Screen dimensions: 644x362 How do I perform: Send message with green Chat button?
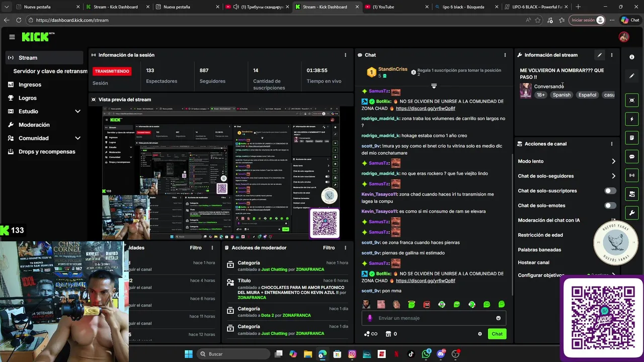497,334
